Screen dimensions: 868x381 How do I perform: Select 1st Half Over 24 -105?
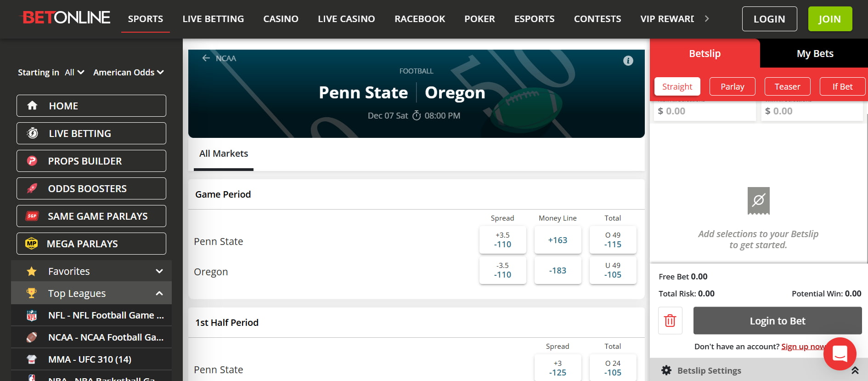613,368
